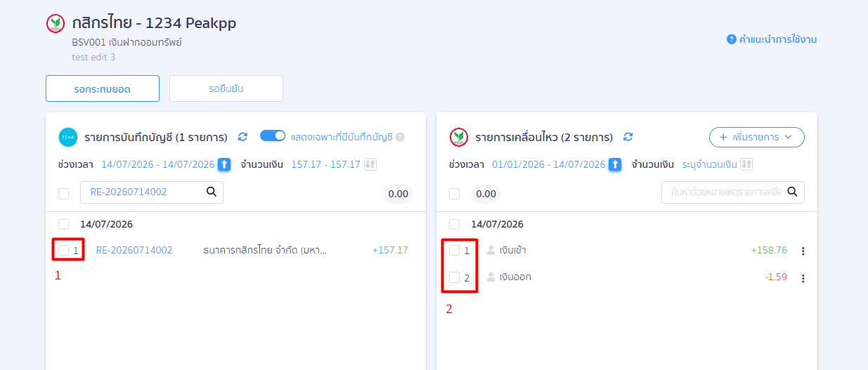The height and width of the screenshot is (370, 868).
Task: Click Kasikorn logo in bank movements panel
Action: [x=459, y=137]
